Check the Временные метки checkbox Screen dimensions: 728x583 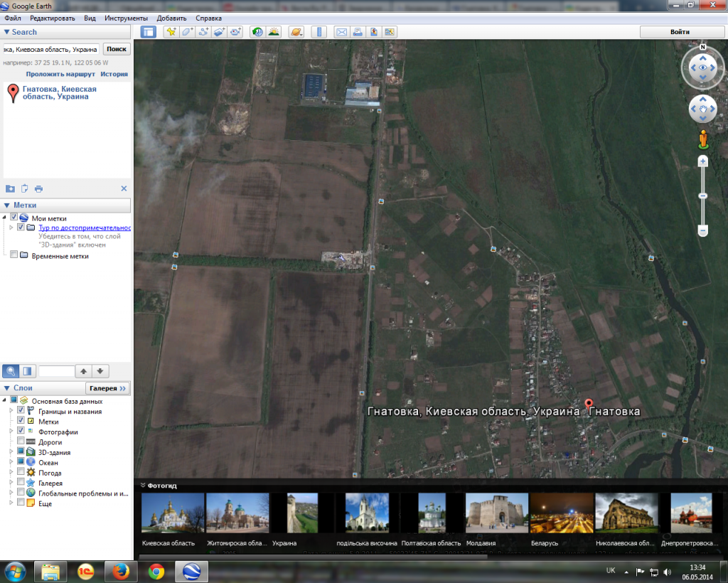click(x=14, y=255)
